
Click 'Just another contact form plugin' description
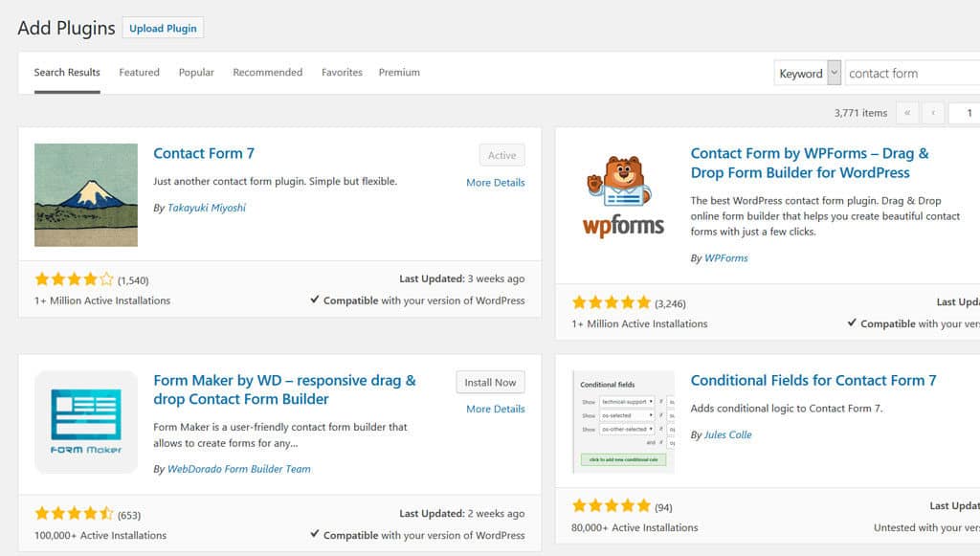(275, 181)
